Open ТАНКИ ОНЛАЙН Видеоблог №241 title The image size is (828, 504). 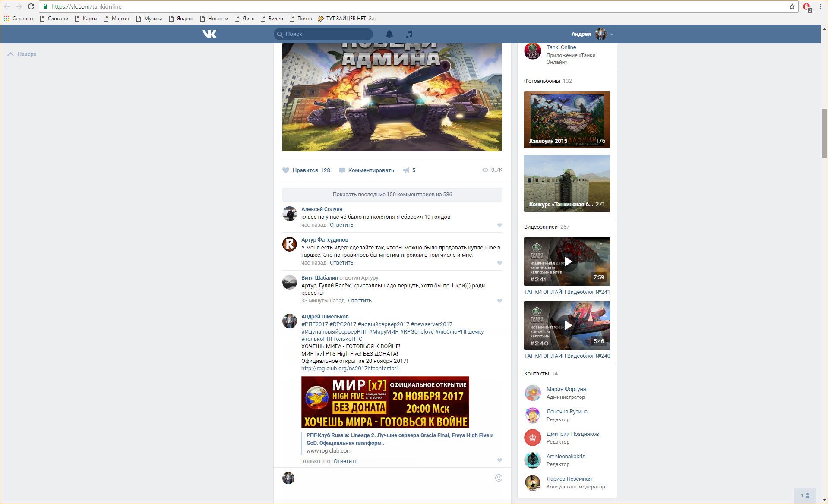click(x=567, y=292)
